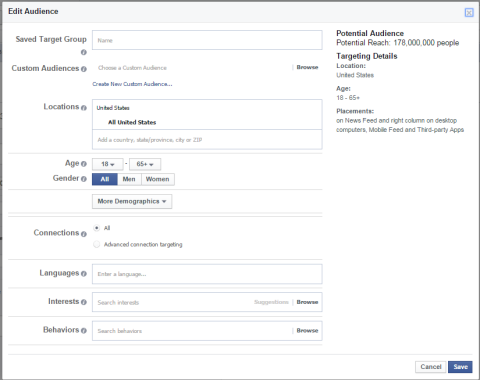This screenshot has width=480, height=380.
Task: Click the Languages info icon
Action: tap(84, 274)
